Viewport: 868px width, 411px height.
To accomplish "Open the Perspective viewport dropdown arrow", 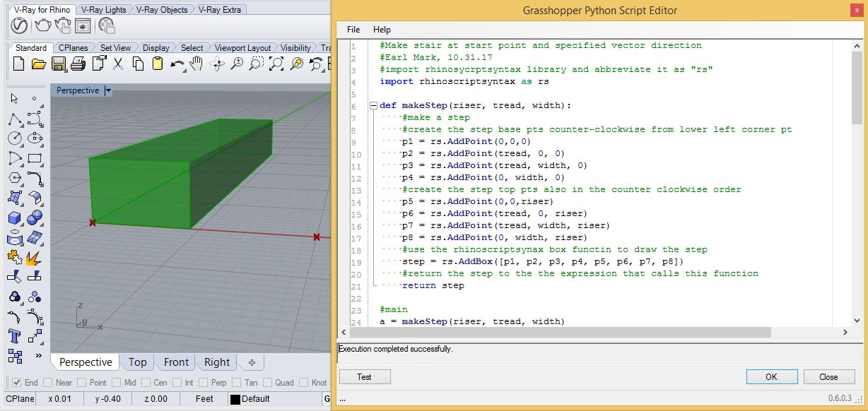I will [x=107, y=90].
